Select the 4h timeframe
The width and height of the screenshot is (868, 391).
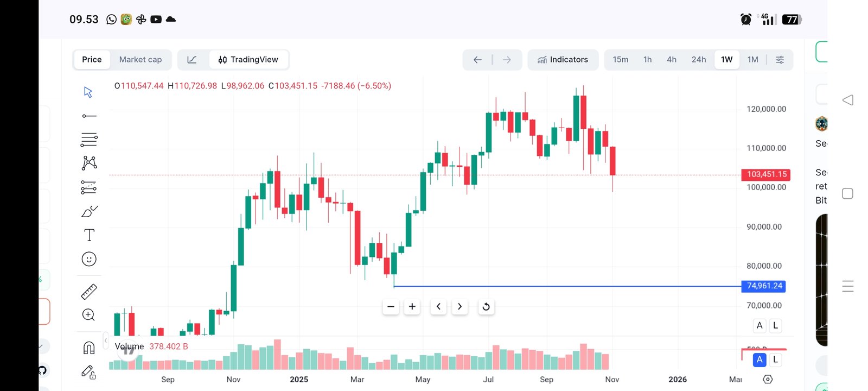(672, 60)
